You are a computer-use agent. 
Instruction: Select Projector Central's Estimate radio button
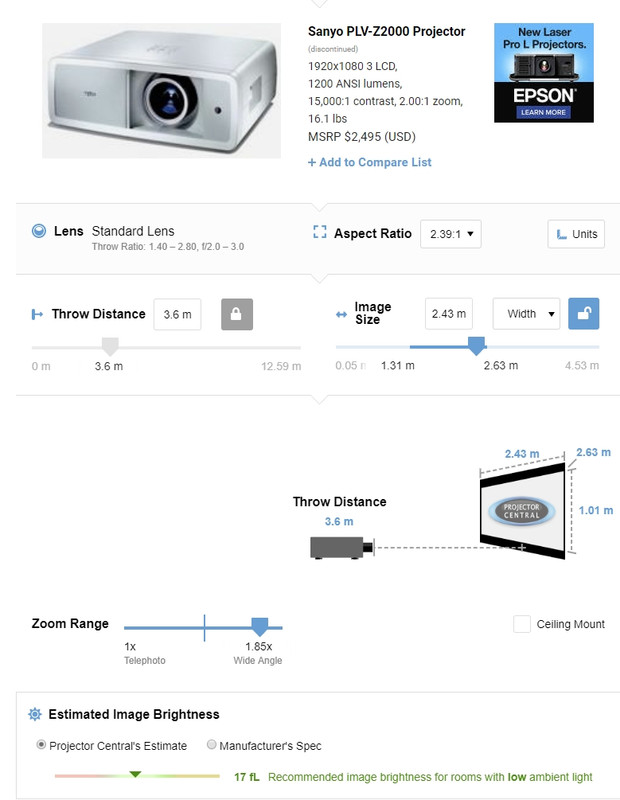click(41, 745)
